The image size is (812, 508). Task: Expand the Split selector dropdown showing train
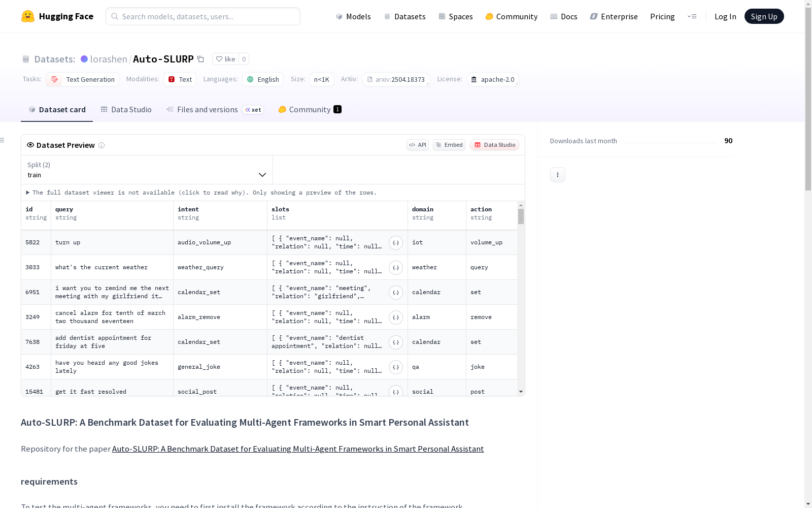tap(147, 170)
